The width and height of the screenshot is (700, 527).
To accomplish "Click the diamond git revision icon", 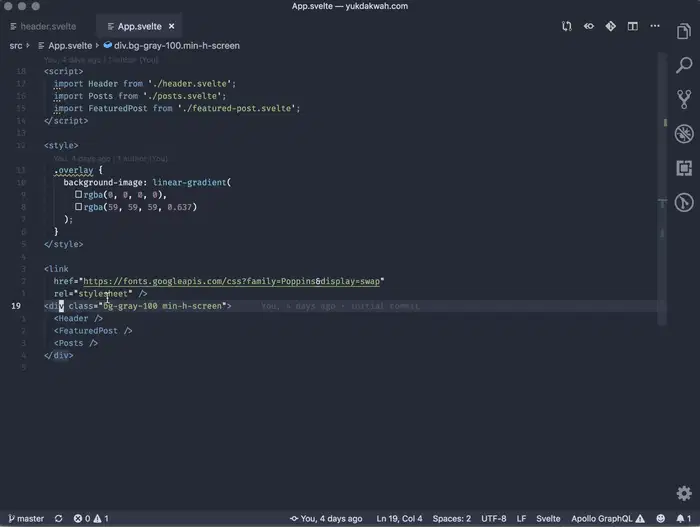I will point(610,26).
